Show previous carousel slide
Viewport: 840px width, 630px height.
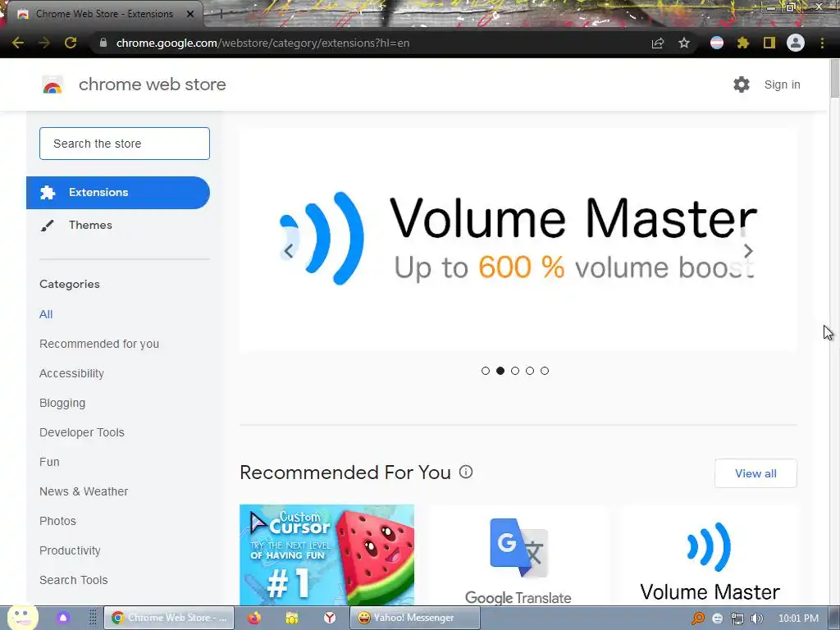pyautogui.click(x=289, y=251)
